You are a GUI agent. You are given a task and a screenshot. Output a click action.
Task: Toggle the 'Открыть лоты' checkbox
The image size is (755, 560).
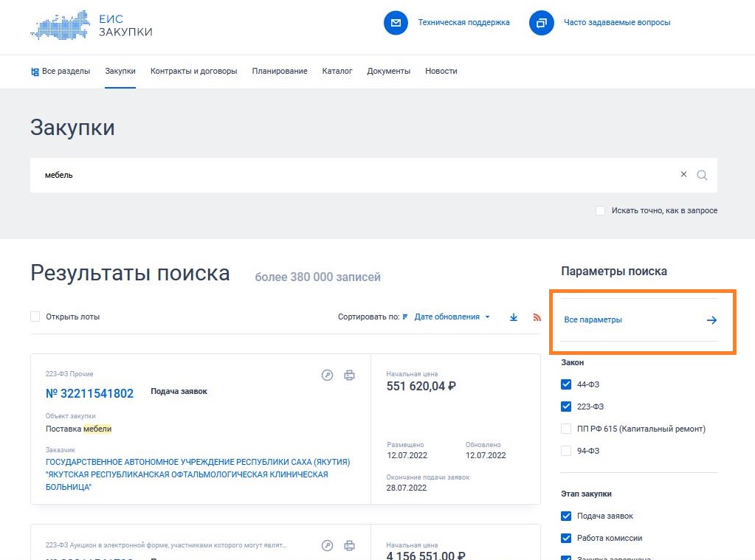[35, 317]
